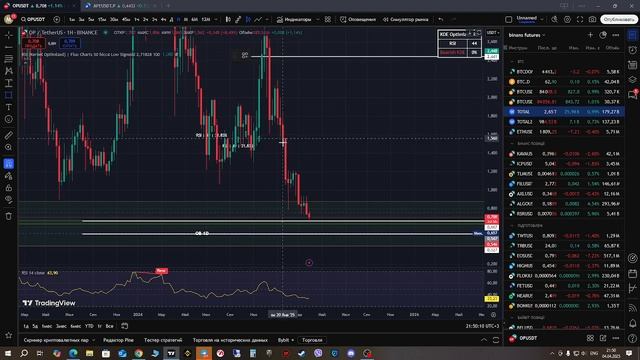Open the patterns drawing tool
This screenshot has width=640, height=360.
coord(9,71)
